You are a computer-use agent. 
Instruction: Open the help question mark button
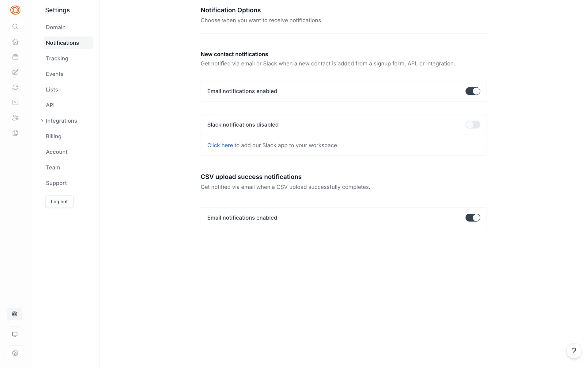(574, 351)
